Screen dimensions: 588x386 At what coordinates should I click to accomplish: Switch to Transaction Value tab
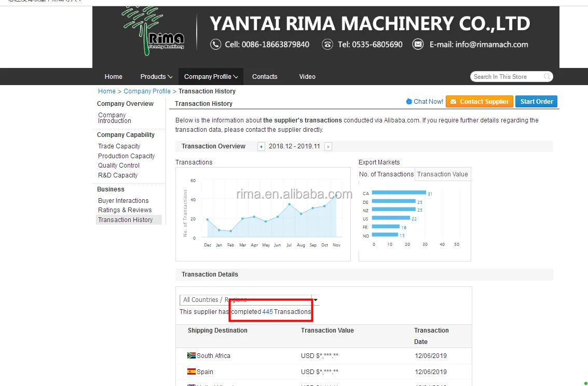click(x=442, y=174)
